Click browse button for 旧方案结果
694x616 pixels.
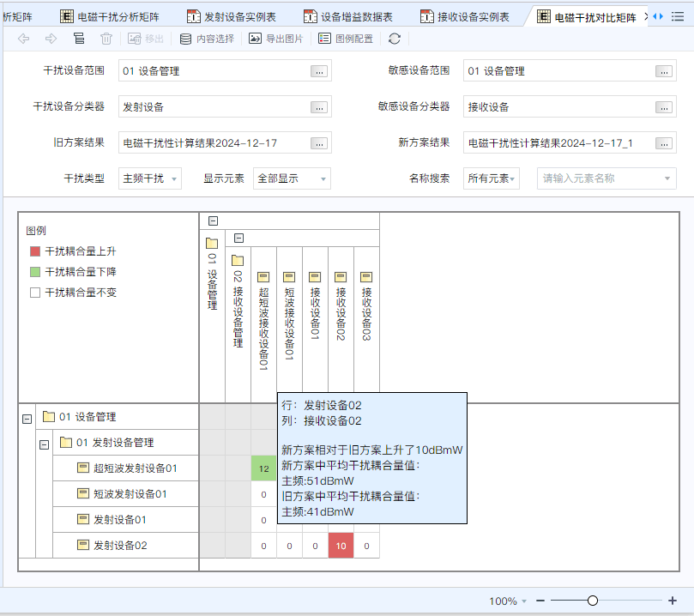(x=319, y=143)
